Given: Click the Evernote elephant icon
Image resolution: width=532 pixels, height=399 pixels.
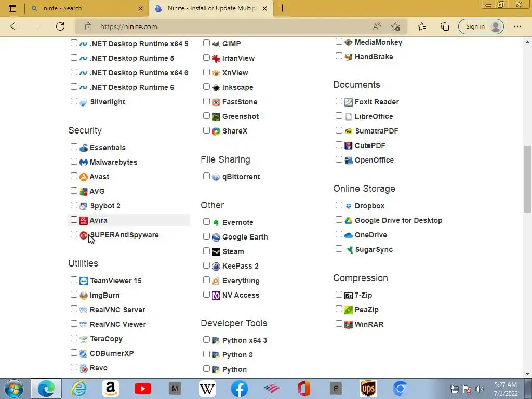Looking at the screenshot, I should [216, 222].
